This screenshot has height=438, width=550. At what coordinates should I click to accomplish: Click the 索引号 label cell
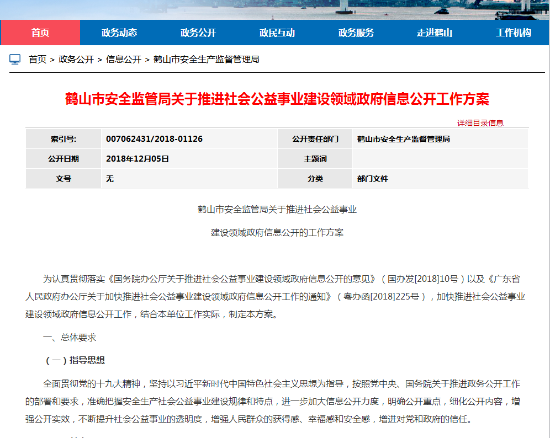63,139
